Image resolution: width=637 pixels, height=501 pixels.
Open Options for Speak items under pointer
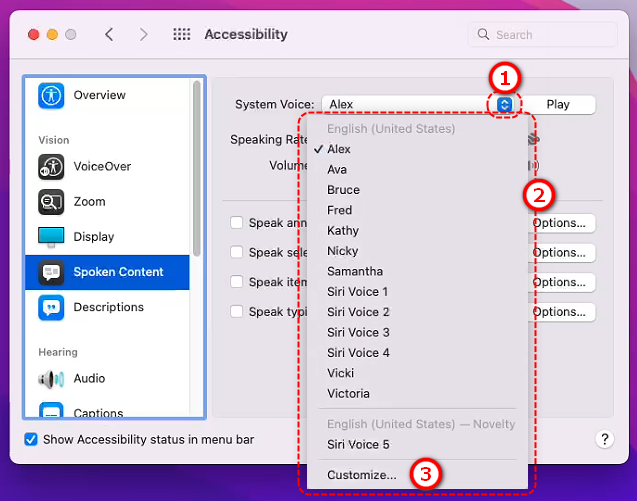point(561,282)
